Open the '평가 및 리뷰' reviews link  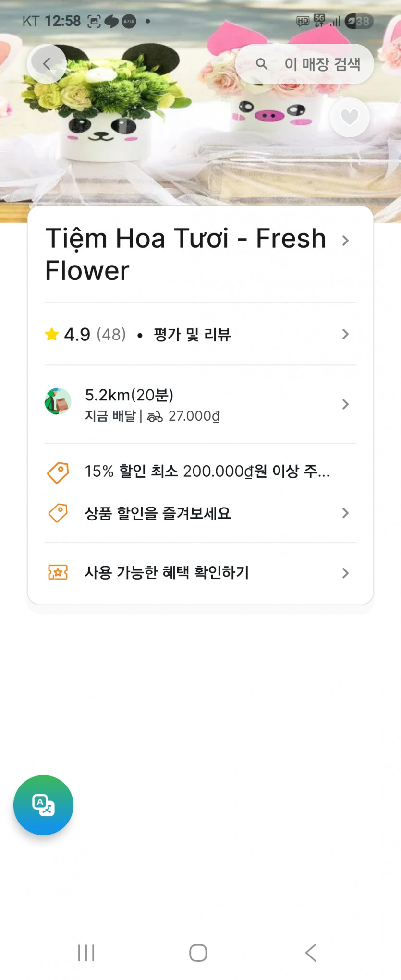(192, 334)
